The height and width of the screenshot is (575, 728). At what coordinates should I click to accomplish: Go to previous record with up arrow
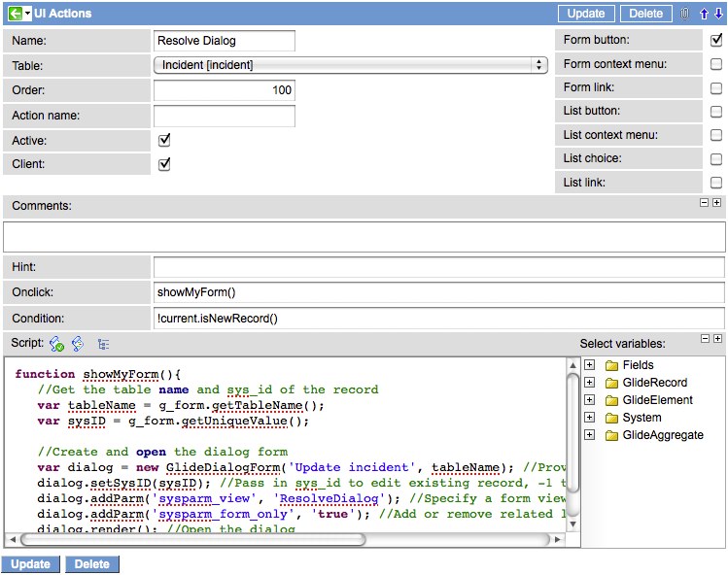(x=704, y=14)
